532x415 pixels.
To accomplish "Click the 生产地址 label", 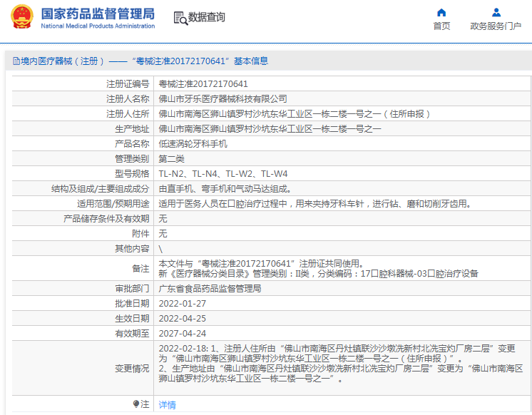I will click(x=132, y=128).
